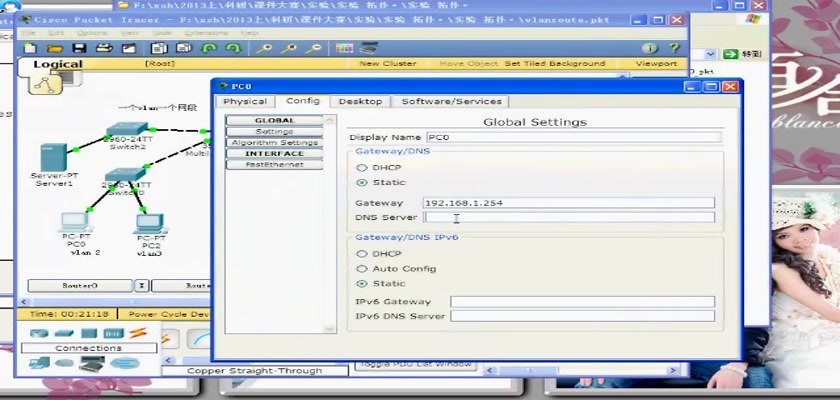Screen dimensions: 840x400
Task: Switch to the Software/Services tab
Action: (451, 101)
